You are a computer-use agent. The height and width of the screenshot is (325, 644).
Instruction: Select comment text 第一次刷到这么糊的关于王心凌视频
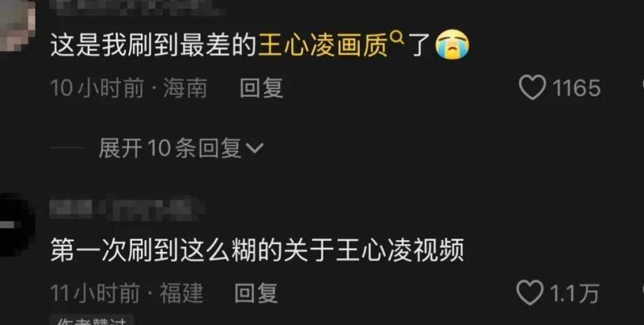[257, 250]
